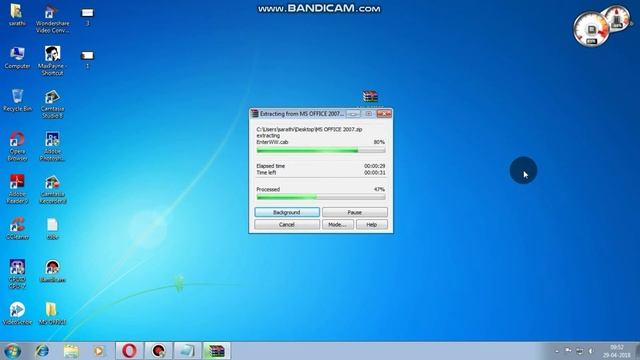Select CCleaner desktop shortcut
640x360 pixels.
pos(17,228)
